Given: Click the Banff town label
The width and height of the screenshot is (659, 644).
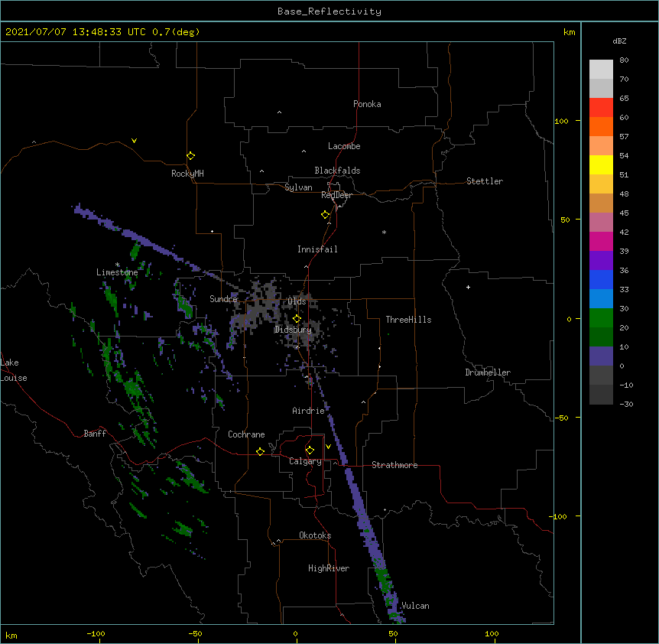Looking at the screenshot, I should click(95, 434).
